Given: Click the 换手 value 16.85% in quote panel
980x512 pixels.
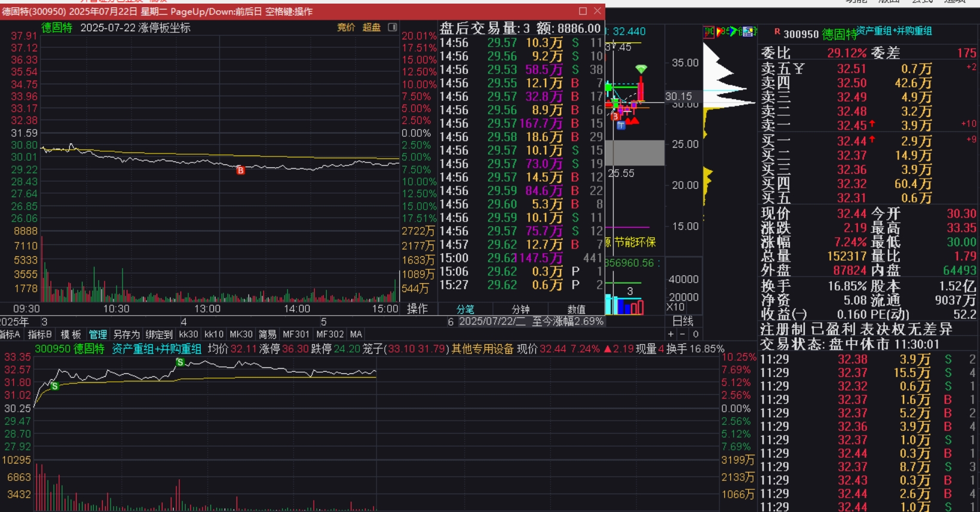Looking at the screenshot, I should coord(847,286).
